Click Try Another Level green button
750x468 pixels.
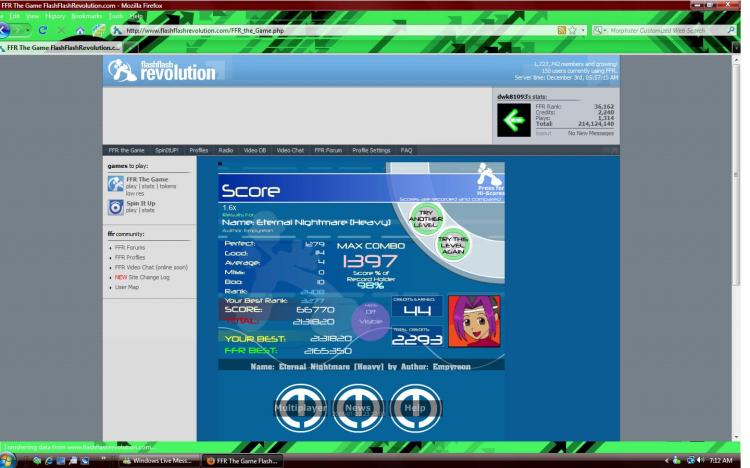click(425, 219)
